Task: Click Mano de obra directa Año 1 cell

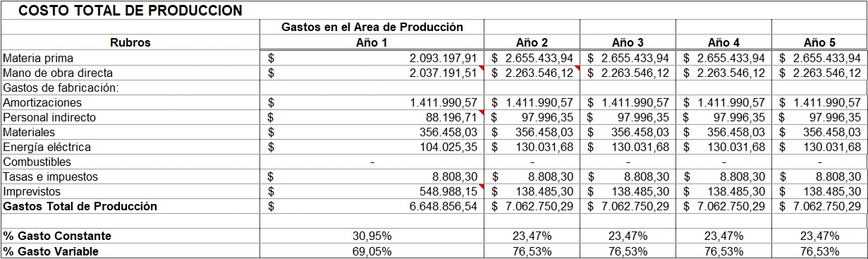Action: [x=372, y=73]
